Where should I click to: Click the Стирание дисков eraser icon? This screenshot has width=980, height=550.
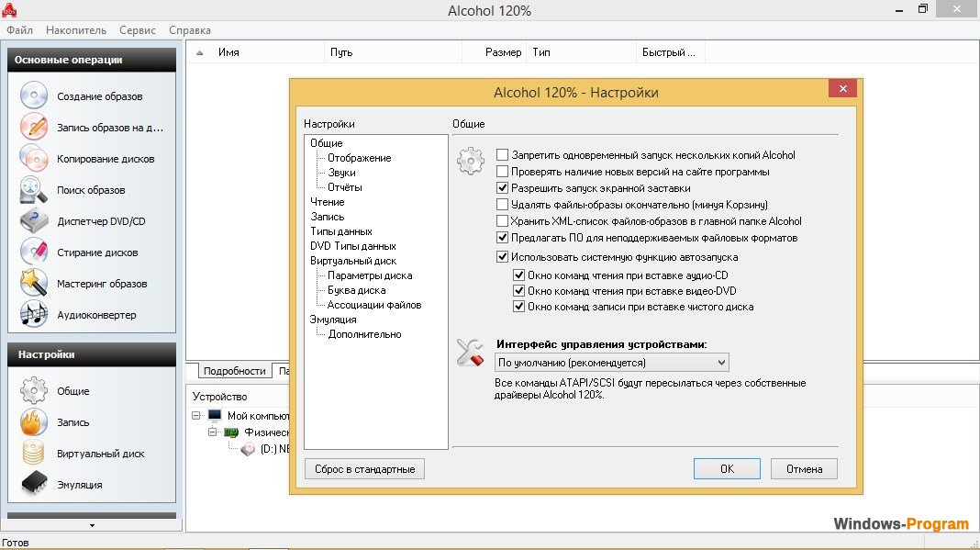(x=34, y=253)
